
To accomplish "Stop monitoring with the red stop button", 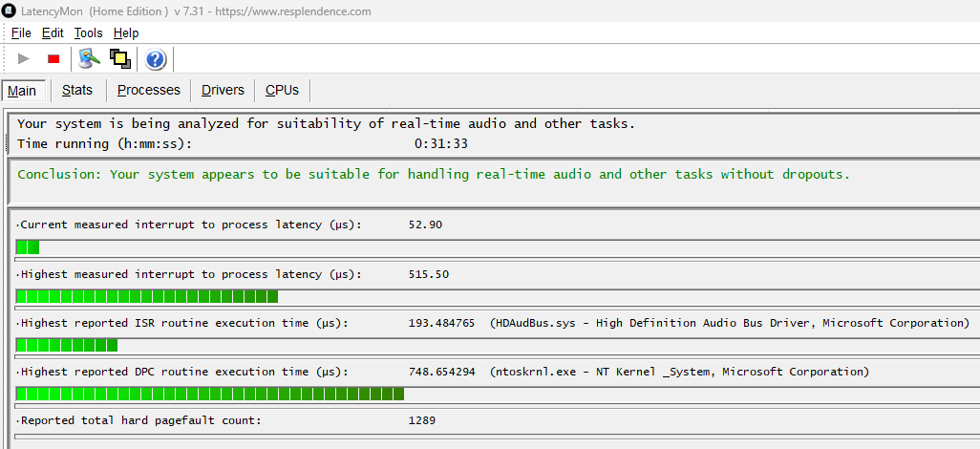I will [53, 59].
